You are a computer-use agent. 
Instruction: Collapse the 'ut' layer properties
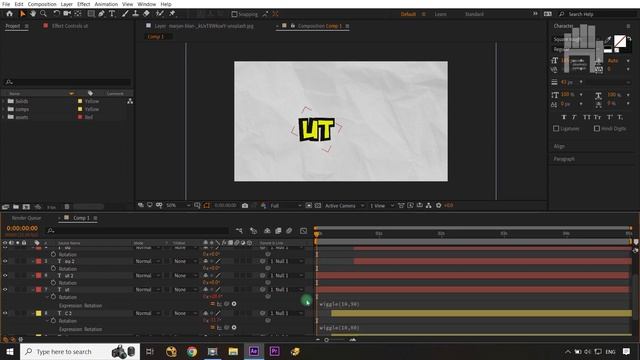pos(33,290)
